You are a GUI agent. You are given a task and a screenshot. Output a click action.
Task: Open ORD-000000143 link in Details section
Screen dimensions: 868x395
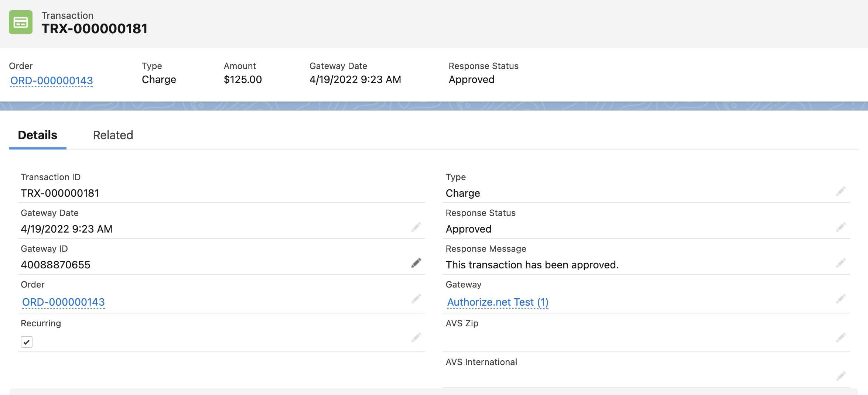(x=64, y=302)
